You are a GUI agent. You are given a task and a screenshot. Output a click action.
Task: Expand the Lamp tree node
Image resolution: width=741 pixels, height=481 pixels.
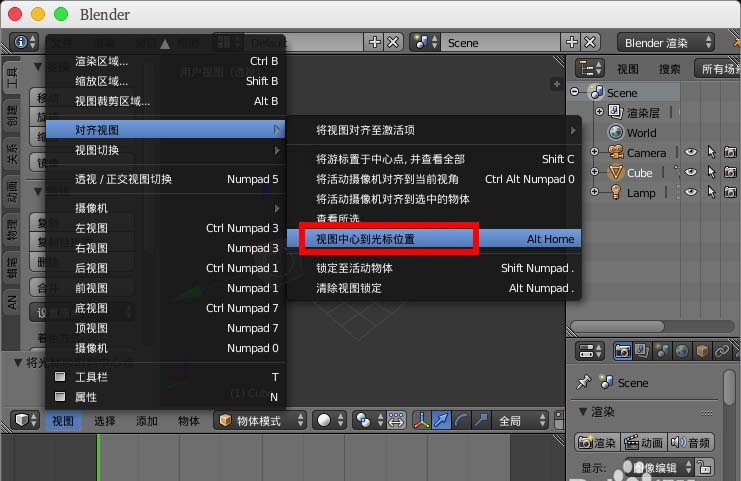[595, 192]
